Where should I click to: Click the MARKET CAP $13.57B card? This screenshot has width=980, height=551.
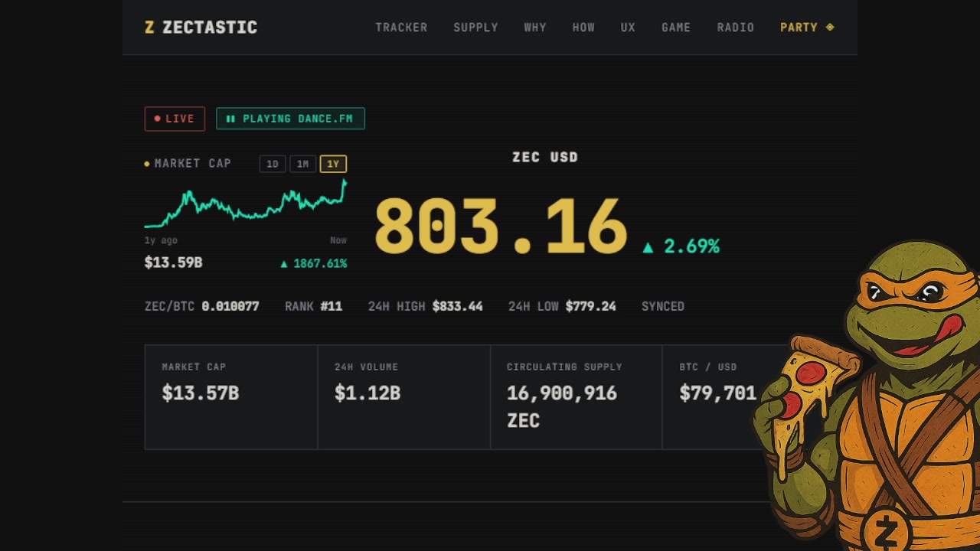231,397
